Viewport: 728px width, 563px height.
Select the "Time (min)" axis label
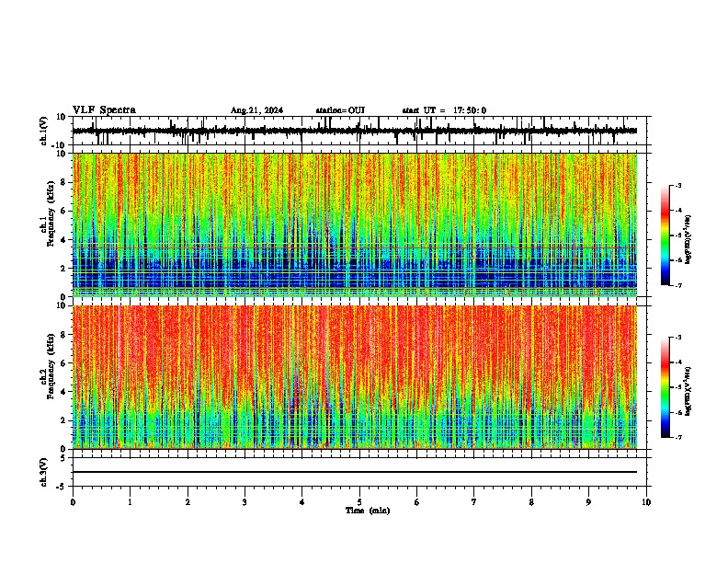[x=368, y=511]
